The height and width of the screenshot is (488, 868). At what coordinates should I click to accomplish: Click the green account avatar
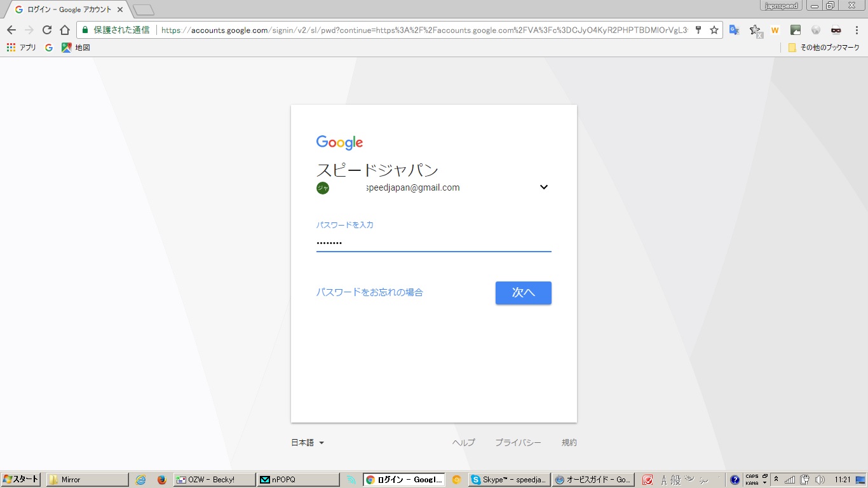tap(323, 187)
